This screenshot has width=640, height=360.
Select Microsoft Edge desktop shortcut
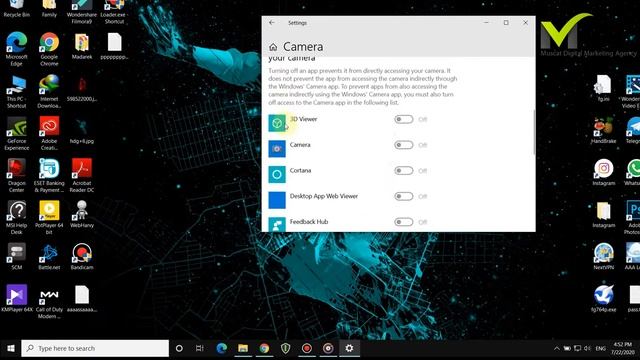tap(16, 49)
